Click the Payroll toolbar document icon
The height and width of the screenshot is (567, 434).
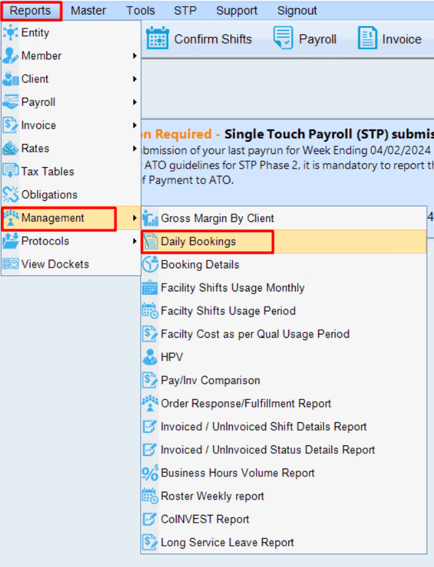pos(283,38)
